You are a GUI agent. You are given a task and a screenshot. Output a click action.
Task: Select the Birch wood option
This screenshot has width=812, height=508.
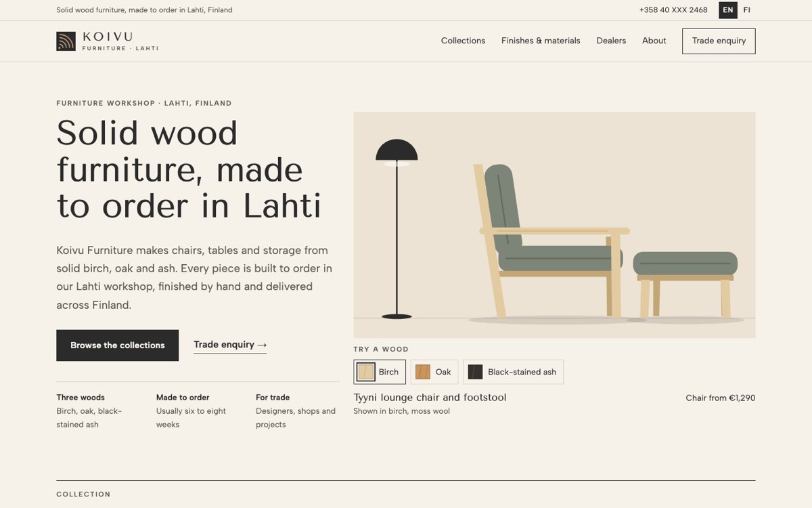pos(380,372)
